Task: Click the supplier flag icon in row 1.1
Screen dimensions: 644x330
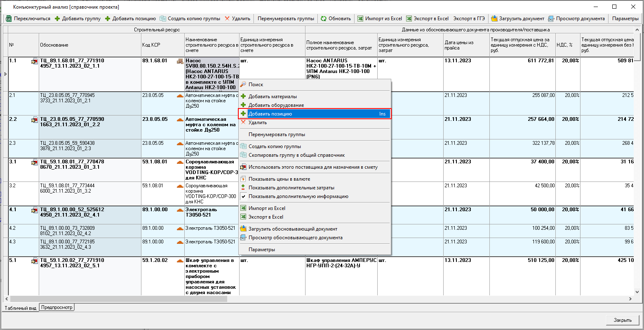Action: pos(34,61)
